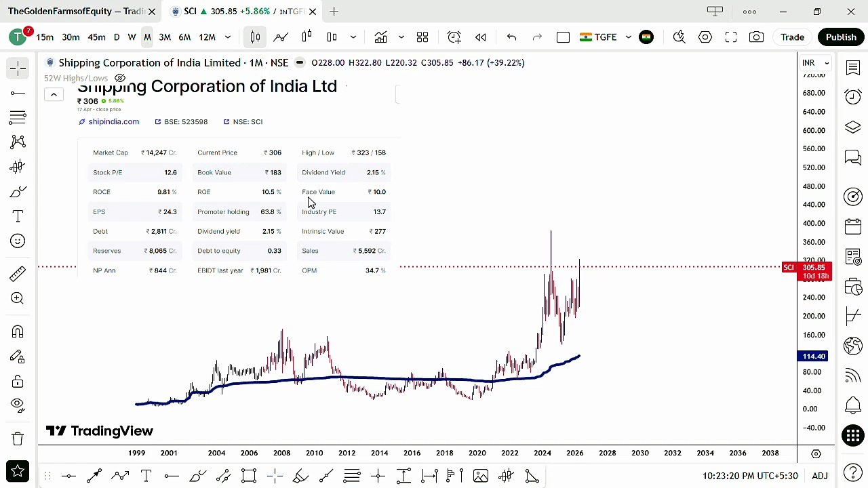The image size is (868, 488).
Task: Toggle the dark rounded flag button in toolbar
Action: 646,37
